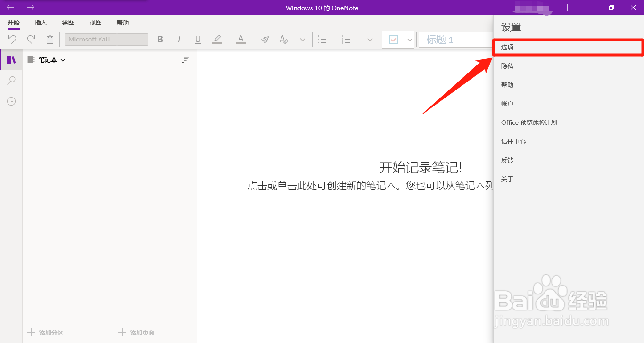
Task: Open the 帮助 ribbon tab
Action: pos(123,23)
